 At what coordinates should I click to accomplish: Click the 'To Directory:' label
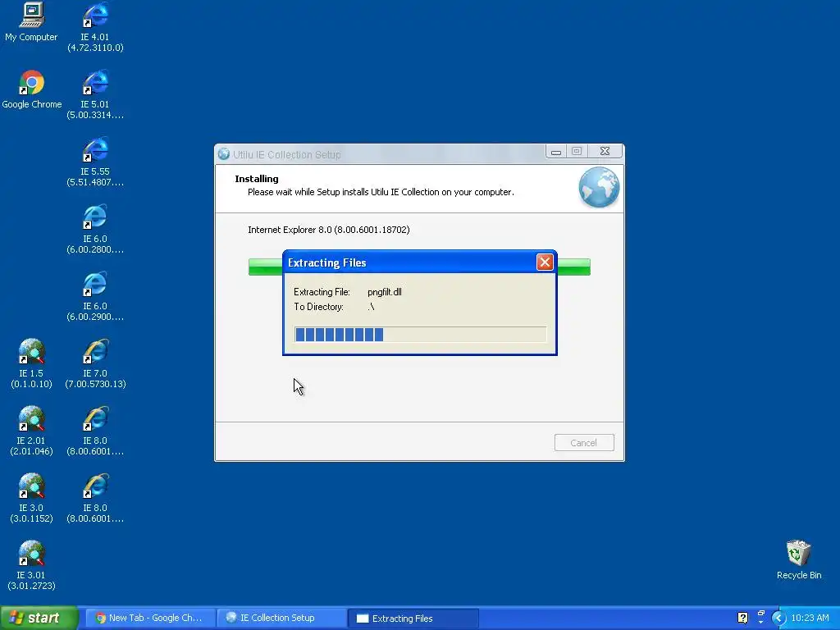(319, 307)
